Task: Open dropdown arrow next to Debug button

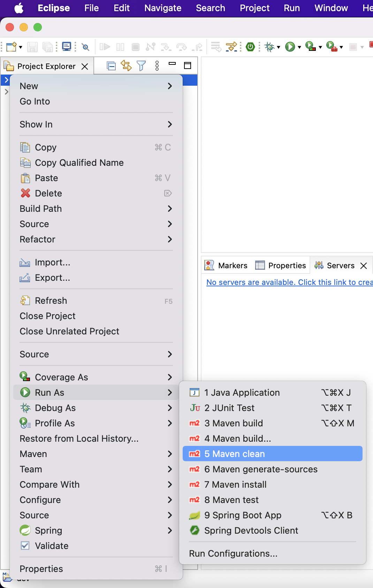Action: tap(279, 47)
